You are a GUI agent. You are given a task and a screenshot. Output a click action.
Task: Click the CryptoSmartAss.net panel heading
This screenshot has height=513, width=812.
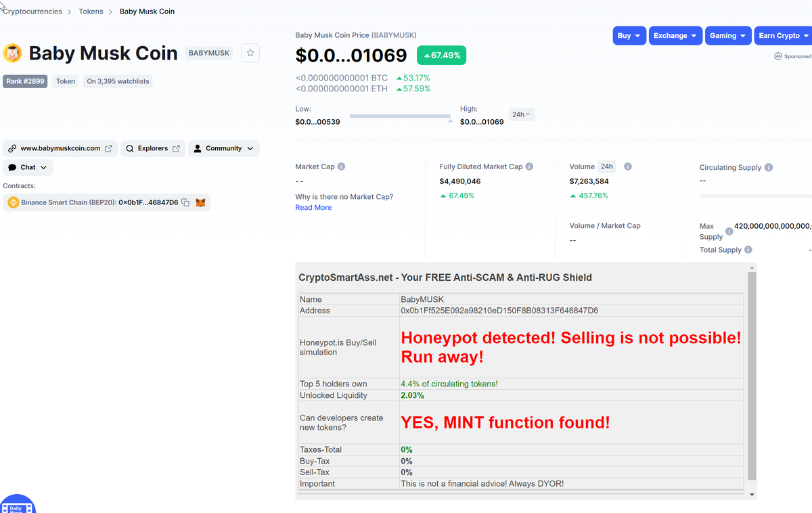[x=445, y=277]
